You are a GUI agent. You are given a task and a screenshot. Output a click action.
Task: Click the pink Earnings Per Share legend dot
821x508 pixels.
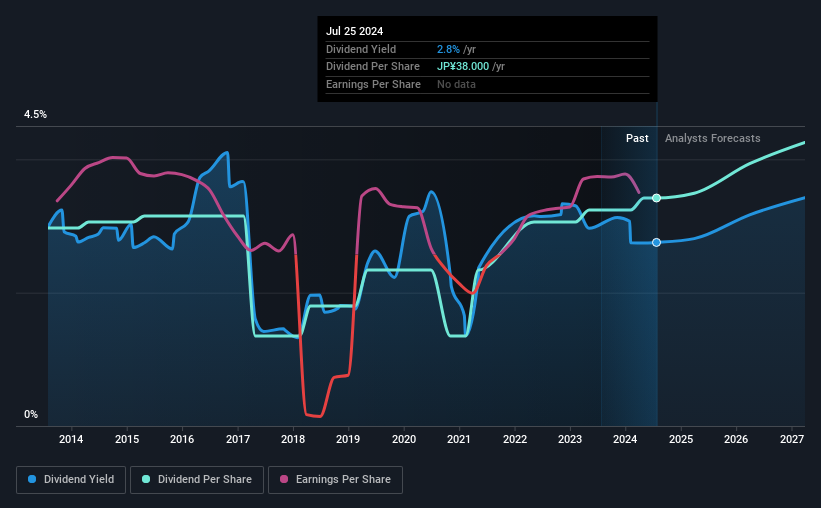click(x=284, y=479)
